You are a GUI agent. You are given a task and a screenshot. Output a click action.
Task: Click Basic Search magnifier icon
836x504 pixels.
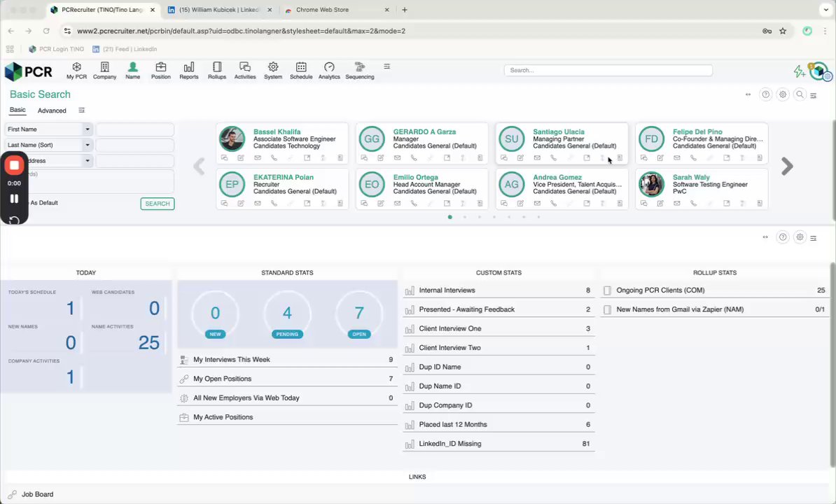(x=800, y=94)
